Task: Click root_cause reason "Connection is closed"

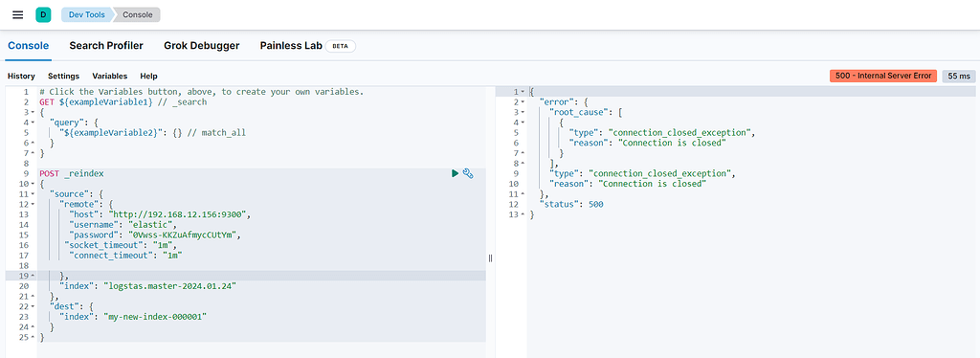Action: (x=672, y=143)
